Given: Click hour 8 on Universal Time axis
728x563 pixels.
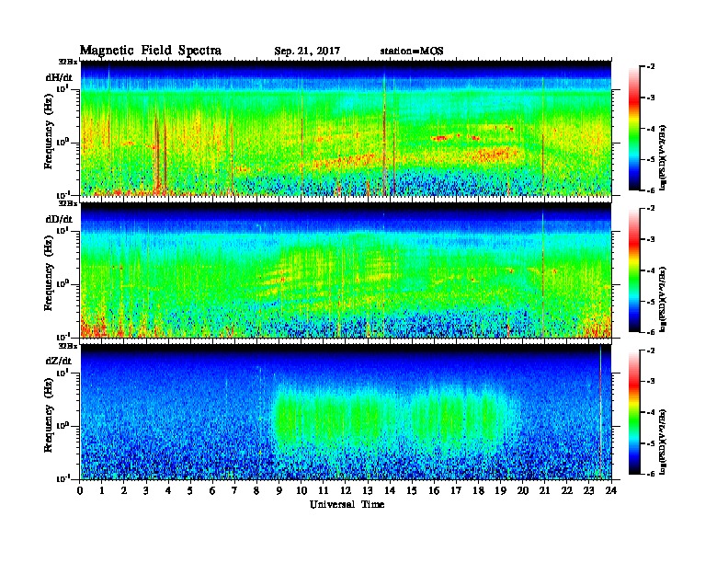Looking at the screenshot, I should tap(256, 490).
